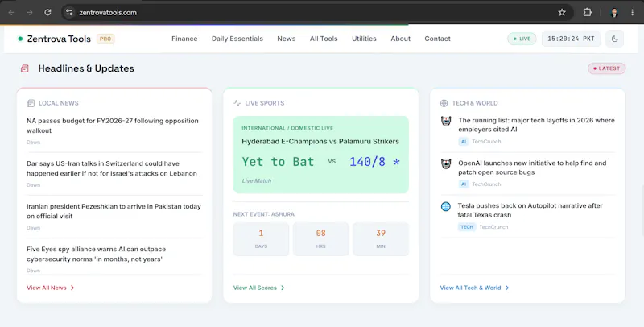644x327 pixels.
Task: Open Dar says US-Iran talks headline
Action: [x=112, y=168]
